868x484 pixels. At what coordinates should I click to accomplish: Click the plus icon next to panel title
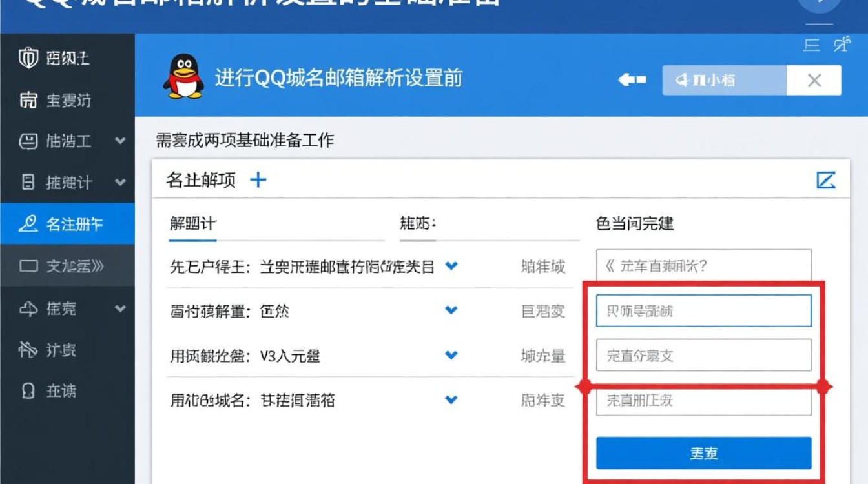click(x=258, y=180)
